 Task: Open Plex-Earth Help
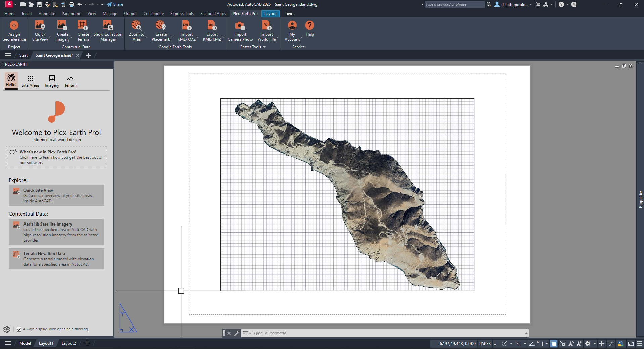coord(310,29)
